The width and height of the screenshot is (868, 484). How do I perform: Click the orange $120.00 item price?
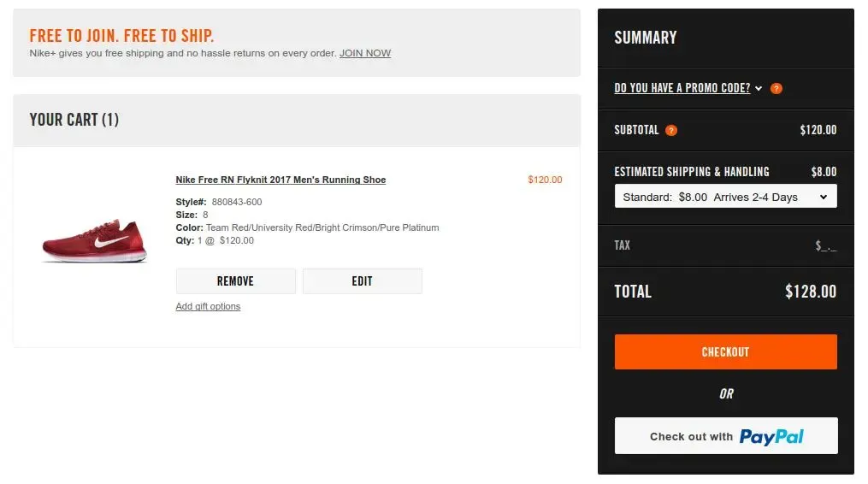(x=545, y=180)
